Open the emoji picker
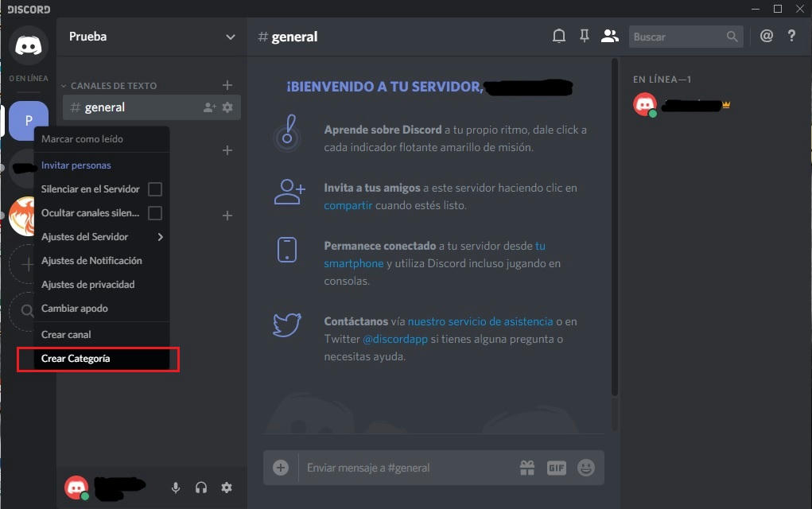The height and width of the screenshot is (509, 812). click(585, 468)
